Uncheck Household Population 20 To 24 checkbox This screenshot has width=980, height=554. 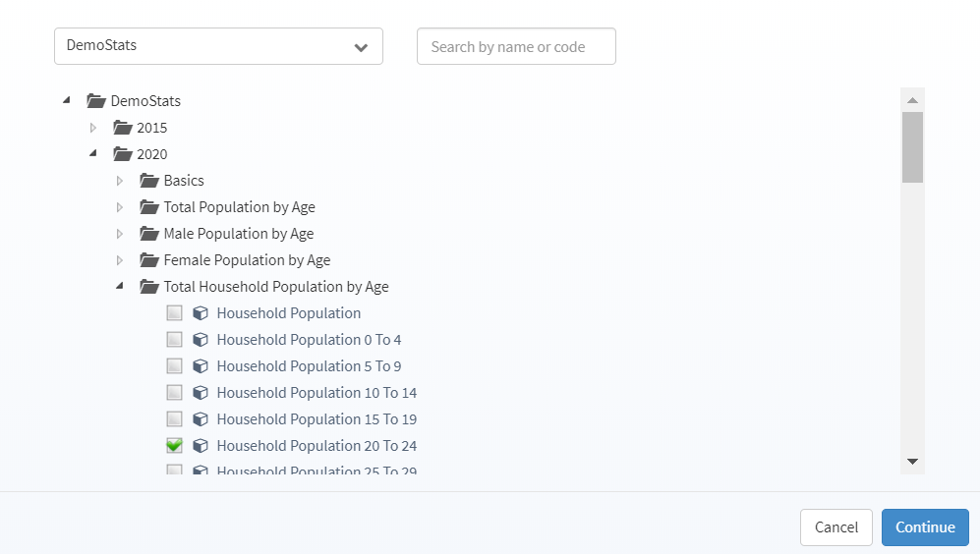pyautogui.click(x=174, y=446)
